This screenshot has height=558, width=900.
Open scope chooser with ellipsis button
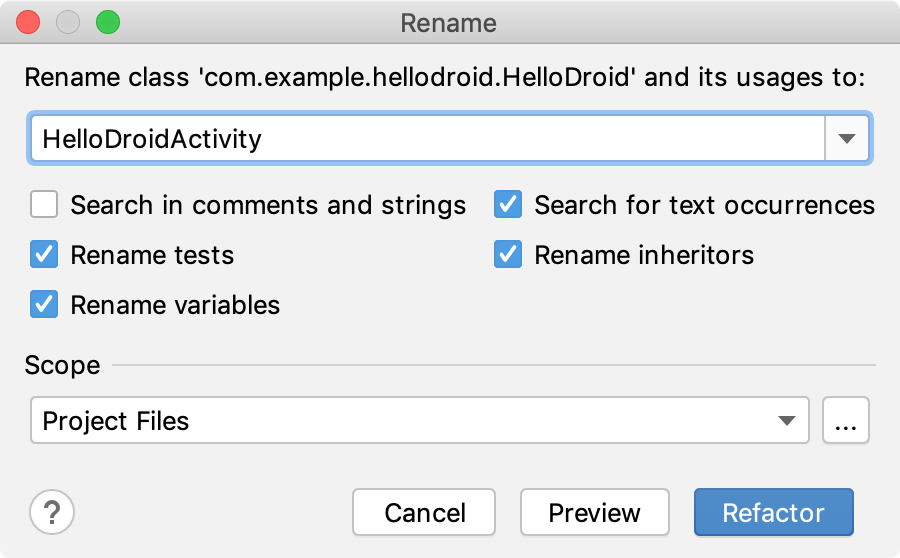(x=846, y=421)
